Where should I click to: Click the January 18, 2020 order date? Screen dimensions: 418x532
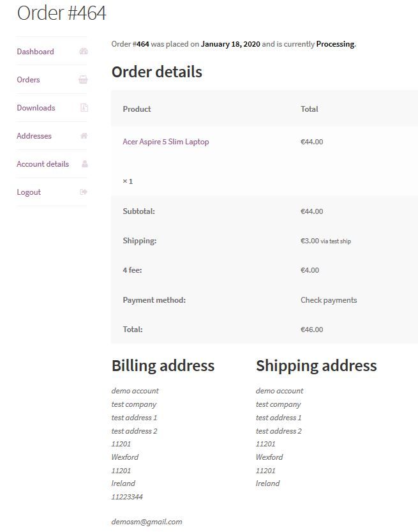[230, 44]
